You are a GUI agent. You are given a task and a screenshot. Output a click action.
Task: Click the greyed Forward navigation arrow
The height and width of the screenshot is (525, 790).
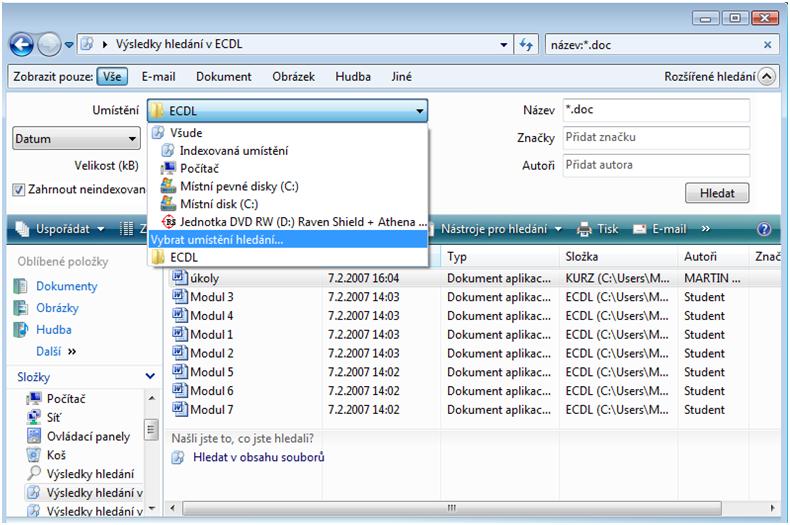[49, 45]
